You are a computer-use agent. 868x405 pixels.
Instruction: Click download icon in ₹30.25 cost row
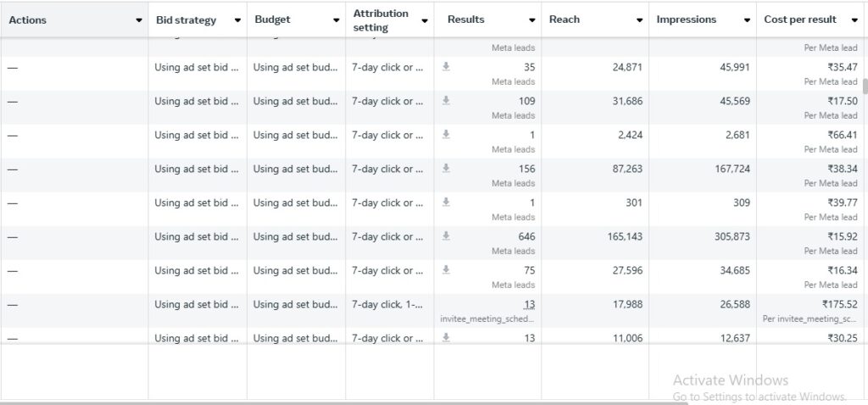click(x=446, y=336)
